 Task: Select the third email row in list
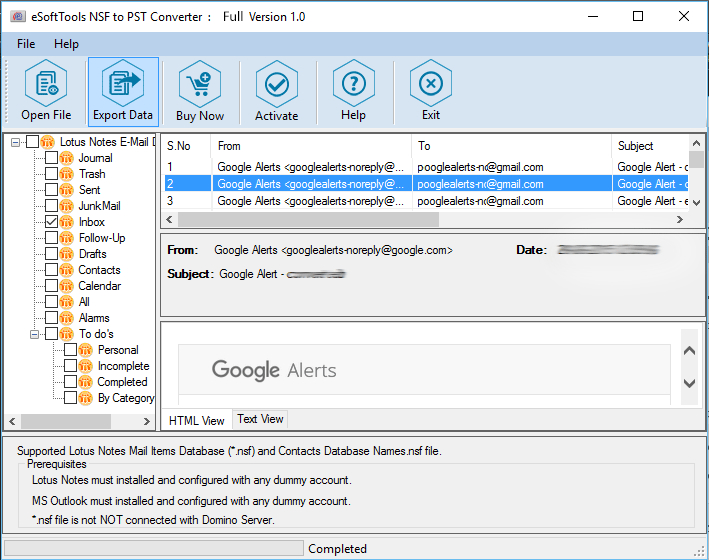tap(400, 201)
